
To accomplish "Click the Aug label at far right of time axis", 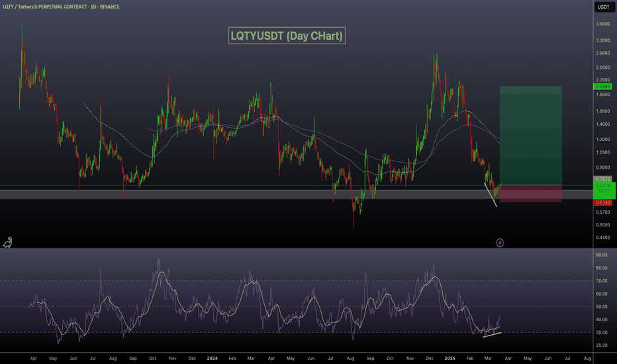I will [587, 359].
